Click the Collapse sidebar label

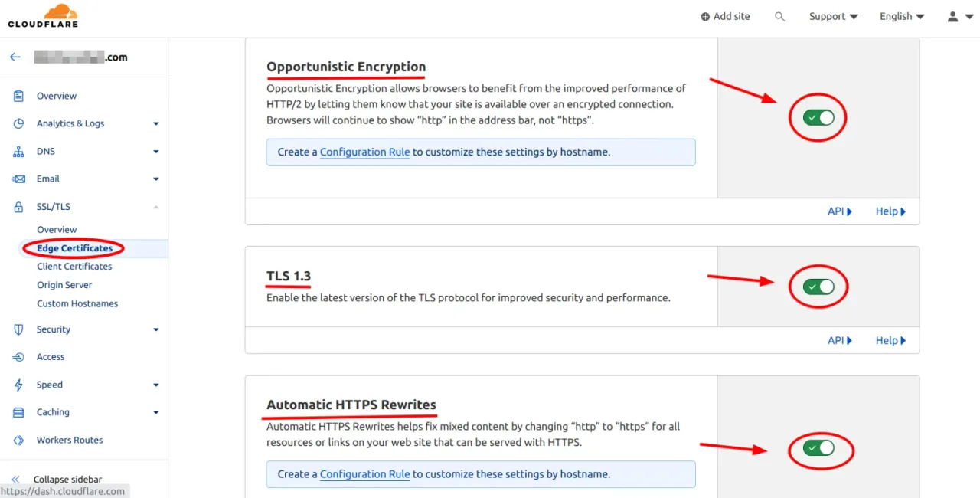tap(67, 480)
